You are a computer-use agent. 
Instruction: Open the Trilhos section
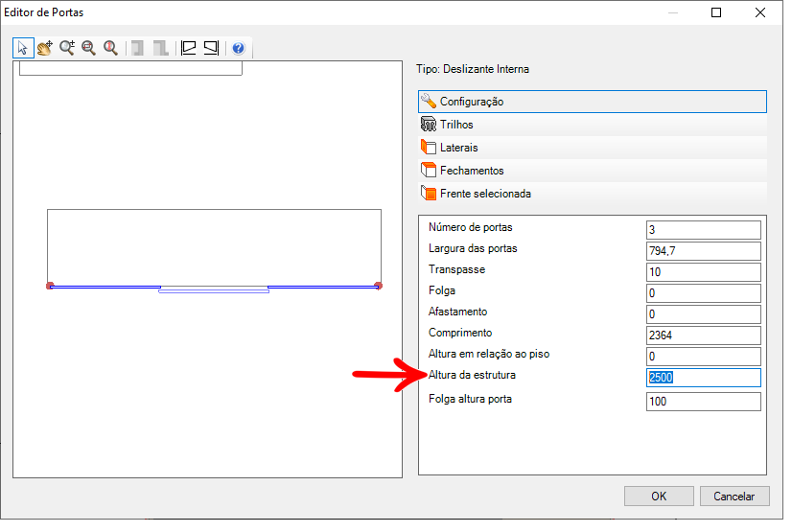tap(592, 125)
